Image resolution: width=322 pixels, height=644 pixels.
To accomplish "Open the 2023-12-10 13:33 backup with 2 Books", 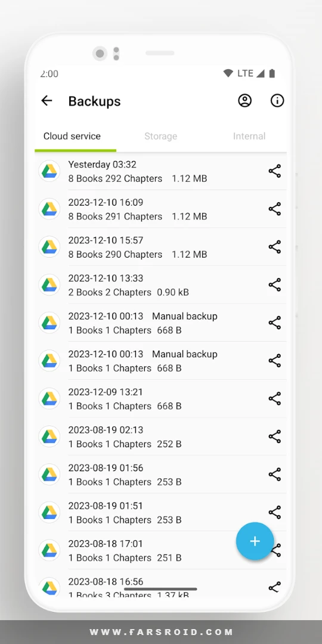I will tap(160, 285).
